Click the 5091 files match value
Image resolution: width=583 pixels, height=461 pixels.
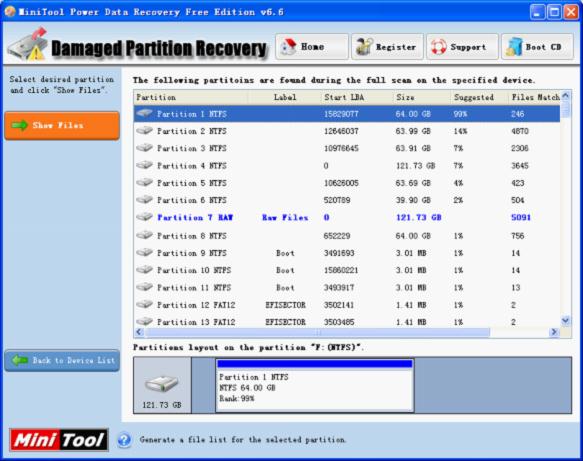521,217
